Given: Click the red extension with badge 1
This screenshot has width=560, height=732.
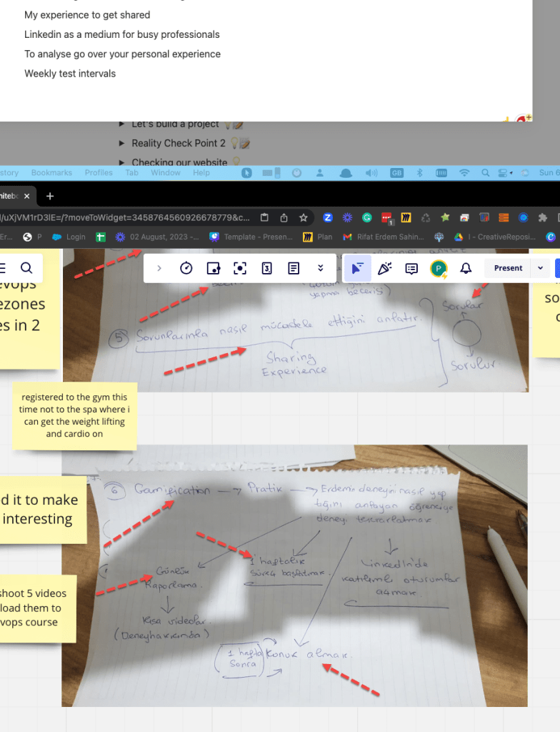Looking at the screenshot, I should pos(386,218).
